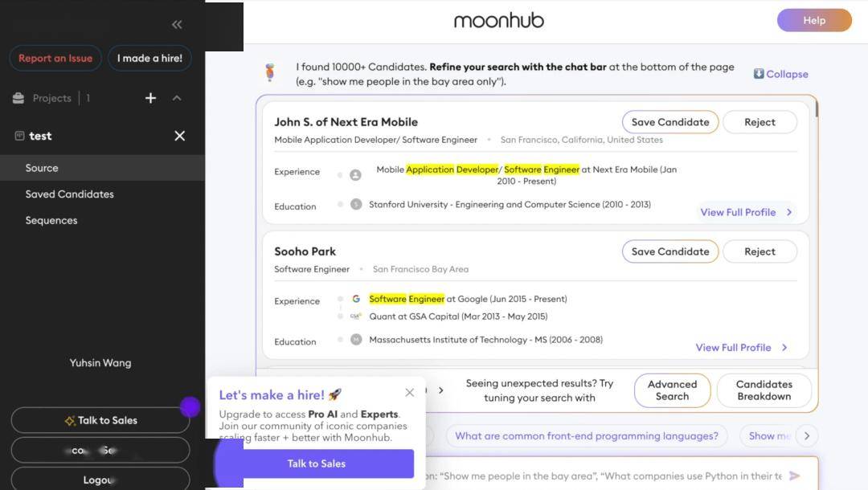Click the send arrow in chat bar
This screenshot has width=868, height=490.
794,476
